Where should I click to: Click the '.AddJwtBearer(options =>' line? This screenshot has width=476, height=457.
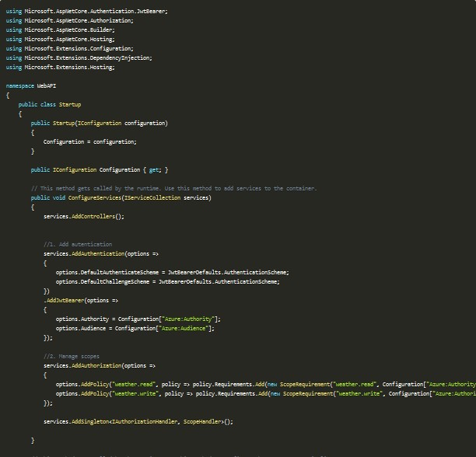pos(81,301)
